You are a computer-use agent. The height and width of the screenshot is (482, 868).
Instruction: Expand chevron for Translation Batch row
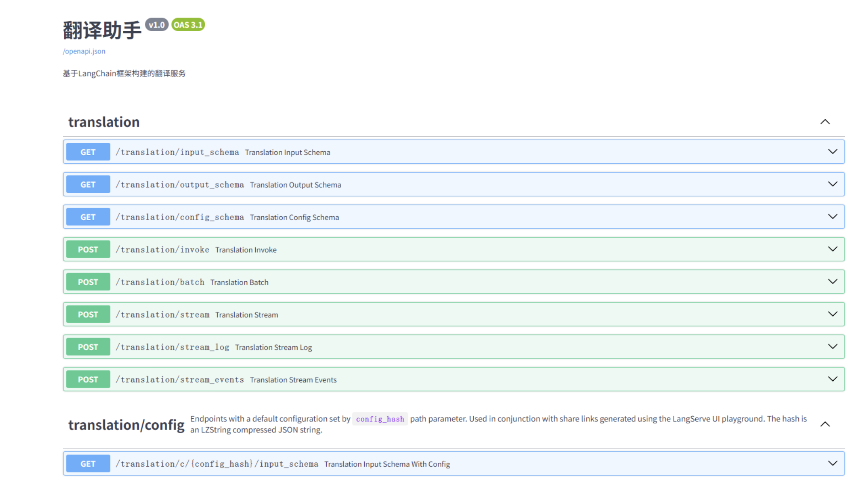point(832,282)
